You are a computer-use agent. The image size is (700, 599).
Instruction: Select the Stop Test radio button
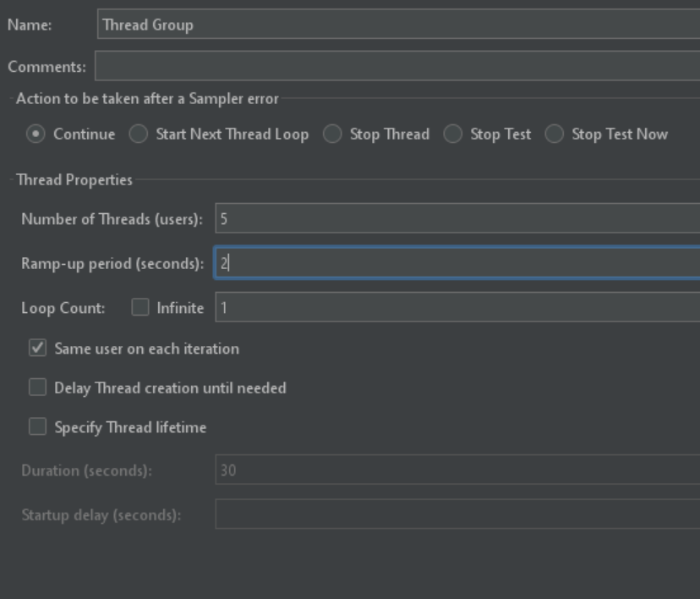tap(452, 134)
